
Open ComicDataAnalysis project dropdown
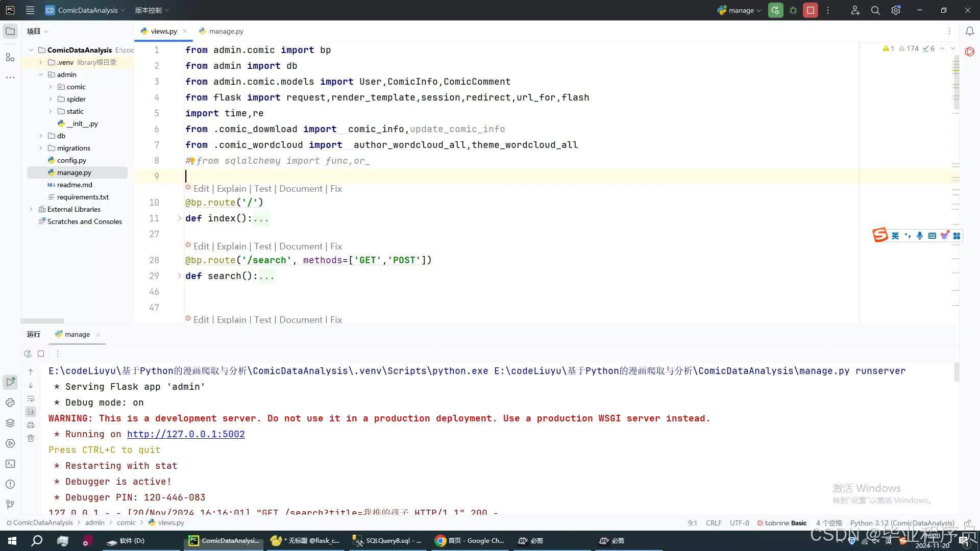pyautogui.click(x=85, y=10)
